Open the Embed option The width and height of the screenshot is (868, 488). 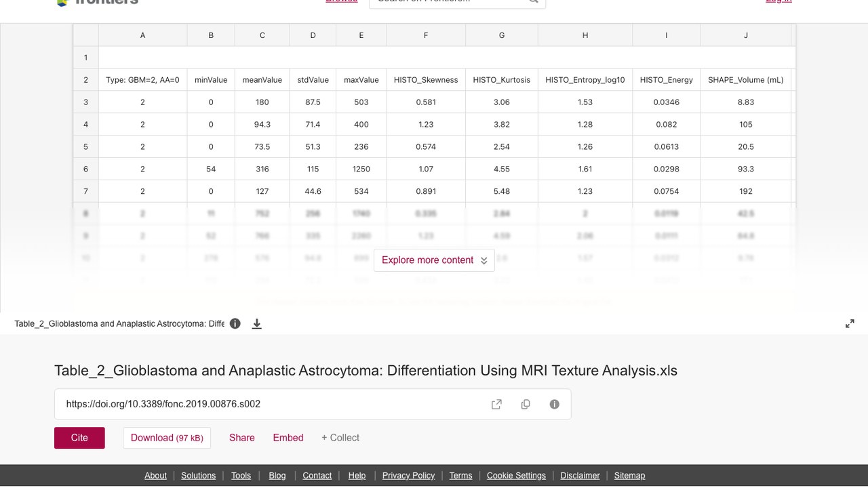[288, 438]
